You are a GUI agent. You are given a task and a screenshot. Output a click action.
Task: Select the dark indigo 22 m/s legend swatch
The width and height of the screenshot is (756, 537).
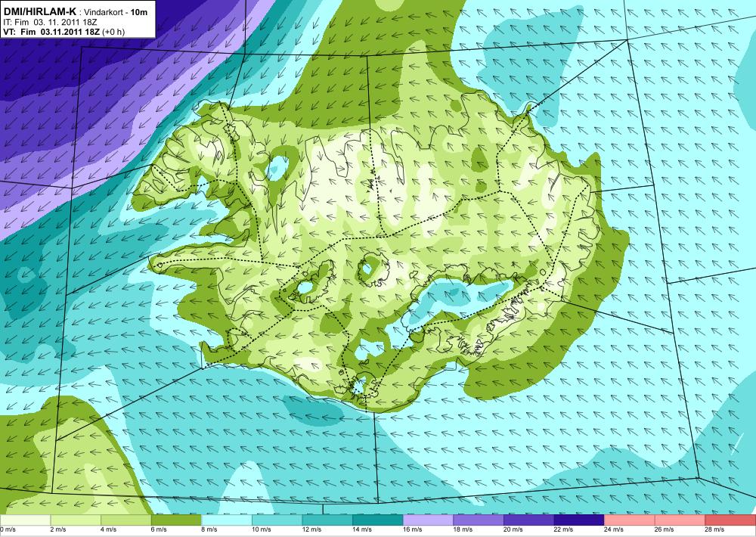pyautogui.click(x=579, y=520)
